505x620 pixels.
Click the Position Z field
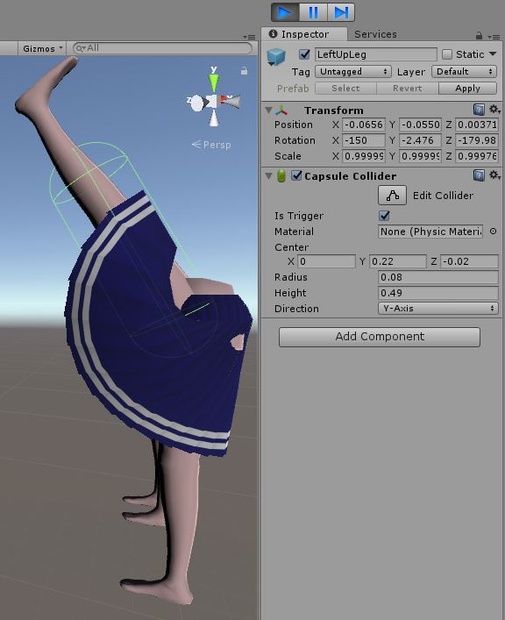[477, 125]
